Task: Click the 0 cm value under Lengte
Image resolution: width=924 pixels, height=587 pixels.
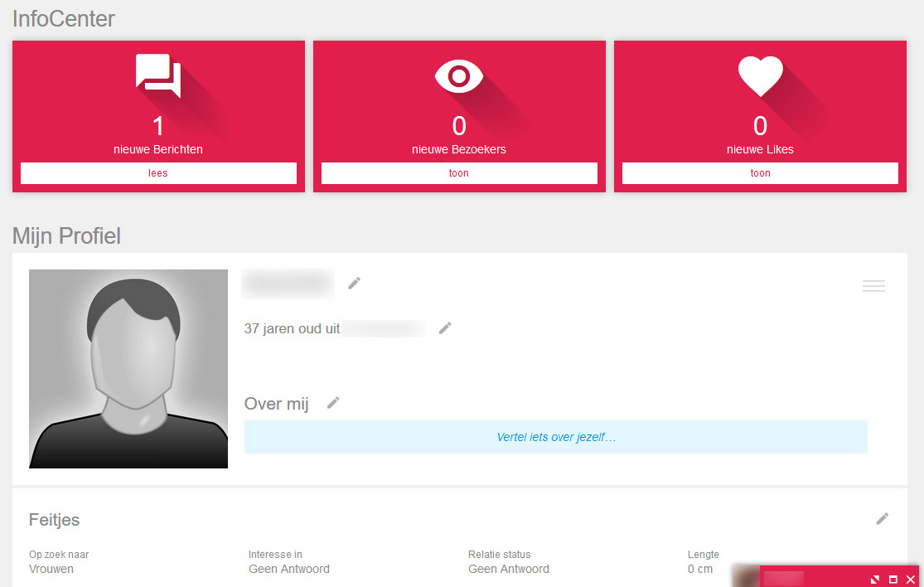Action: tap(701, 569)
